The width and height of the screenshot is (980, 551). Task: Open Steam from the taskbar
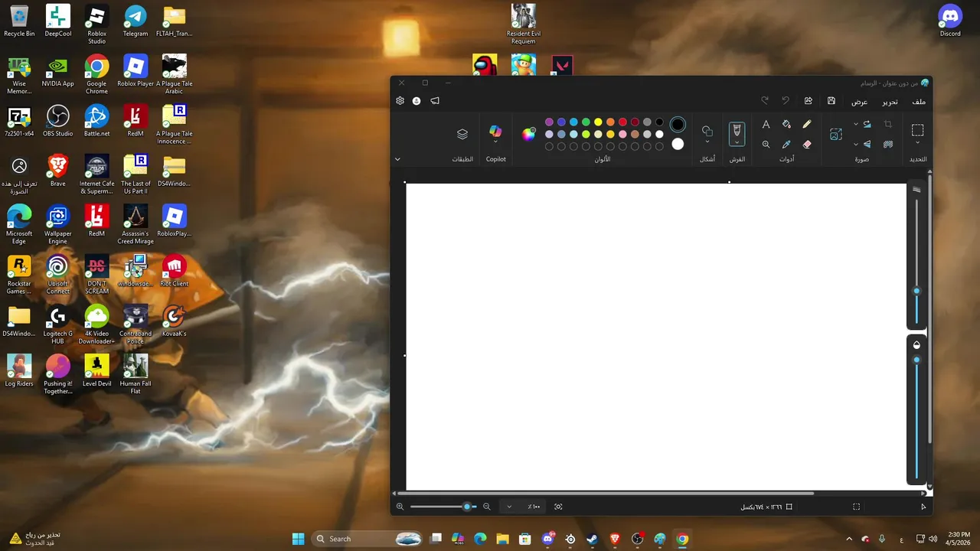click(x=593, y=539)
